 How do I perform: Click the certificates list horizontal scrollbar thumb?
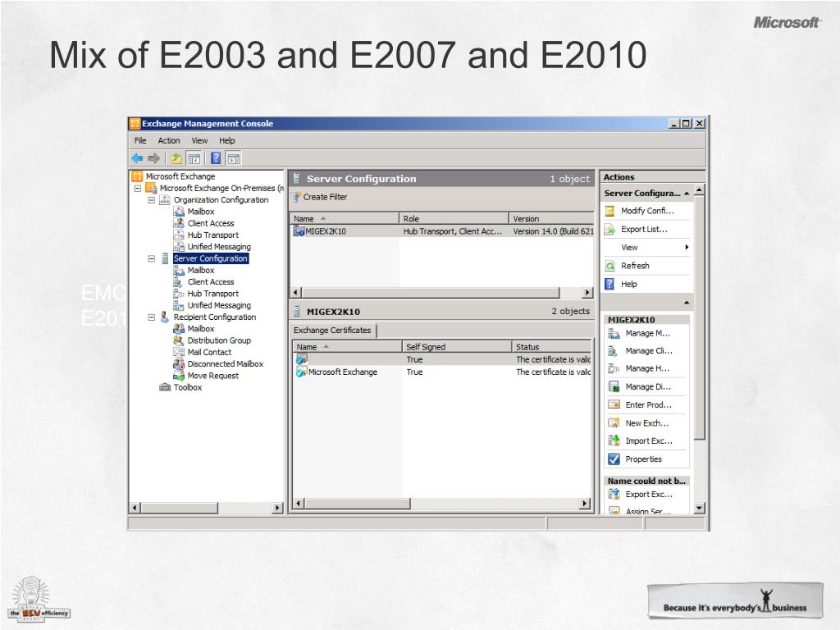(357, 504)
